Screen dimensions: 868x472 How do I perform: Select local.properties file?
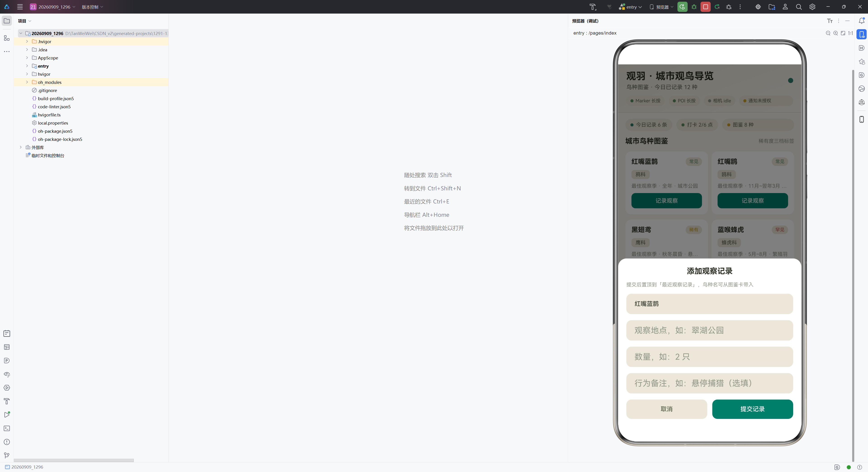tap(53, 123)
